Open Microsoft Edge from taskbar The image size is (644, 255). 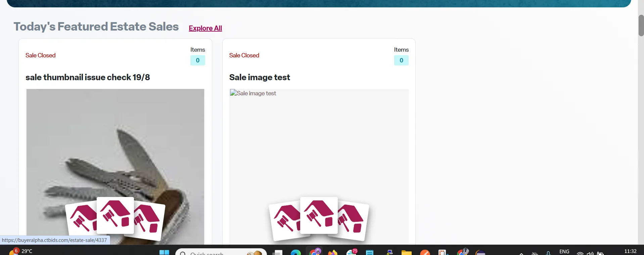point(296,252)
